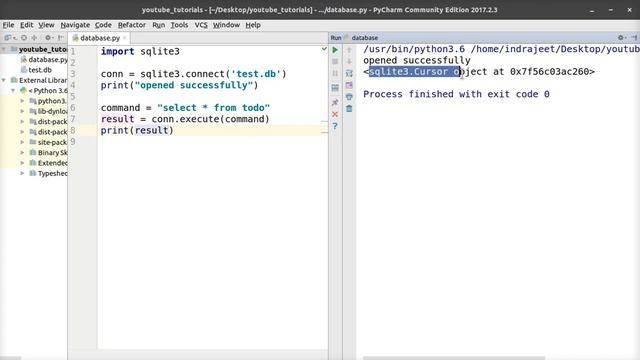Open the Edit menu

(27, 25)
